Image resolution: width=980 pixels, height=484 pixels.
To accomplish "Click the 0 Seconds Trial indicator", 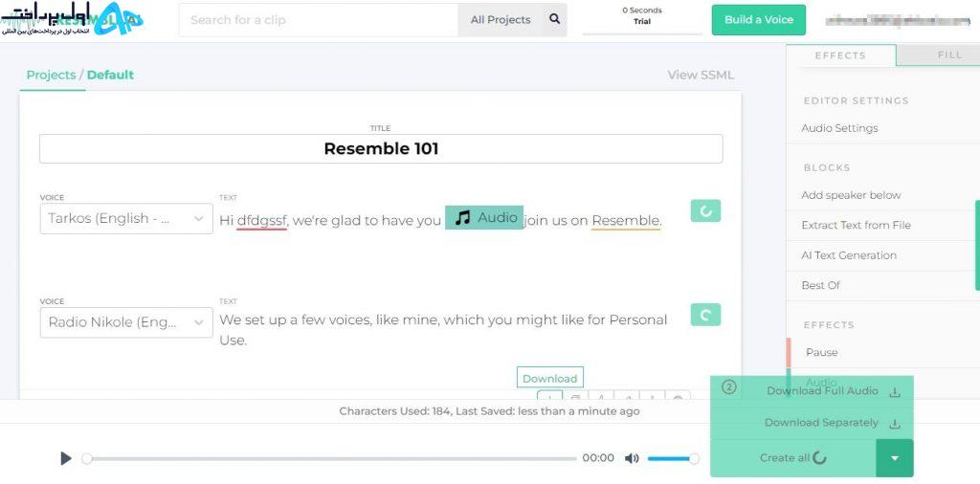I will (x=642, y=16).
